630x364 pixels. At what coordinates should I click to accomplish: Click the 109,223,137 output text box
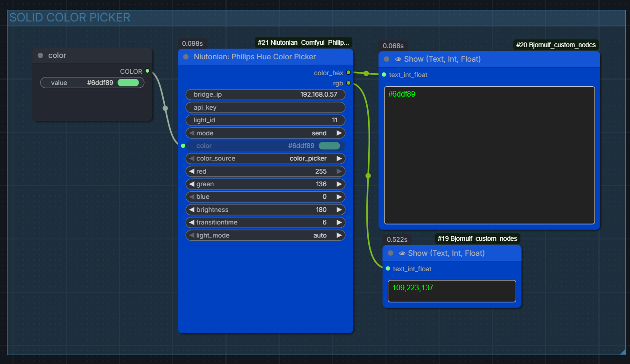pos(452,291)
